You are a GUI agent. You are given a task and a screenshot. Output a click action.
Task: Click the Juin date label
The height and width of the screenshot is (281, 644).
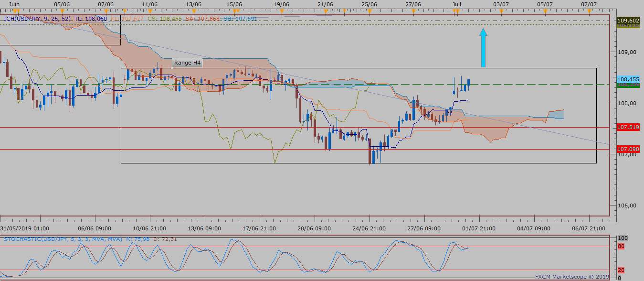pyautogui.click(x=15, y=4)
